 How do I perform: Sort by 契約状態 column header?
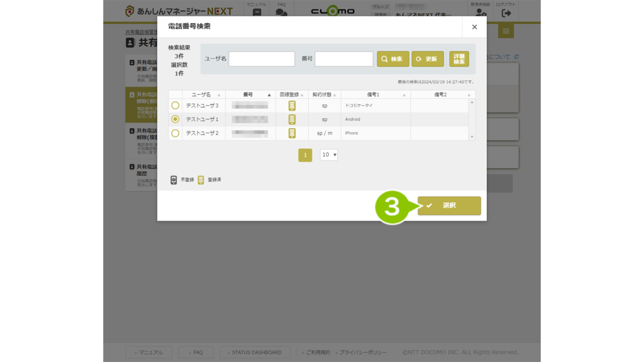click(324, 94)
